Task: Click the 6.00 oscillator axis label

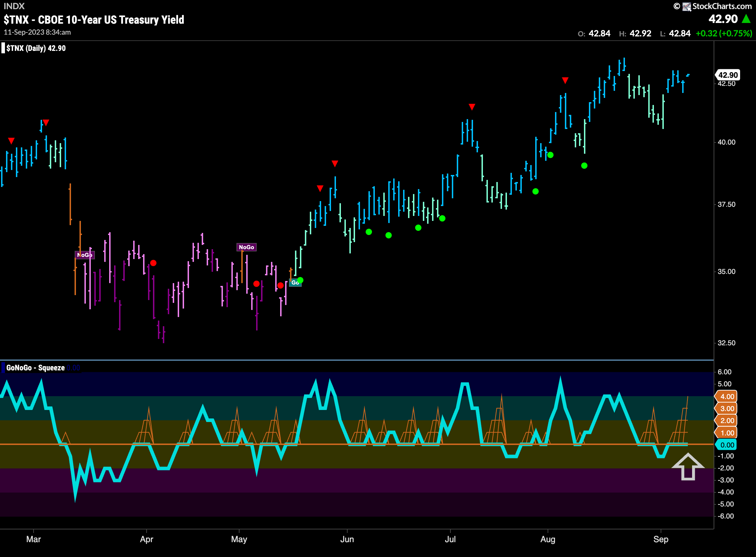Action: point(725,372)
